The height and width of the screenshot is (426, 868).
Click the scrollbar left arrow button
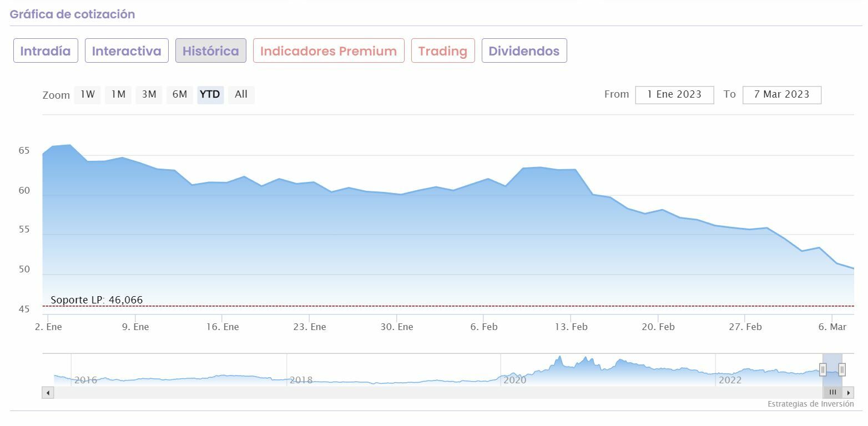coord(48,393)
